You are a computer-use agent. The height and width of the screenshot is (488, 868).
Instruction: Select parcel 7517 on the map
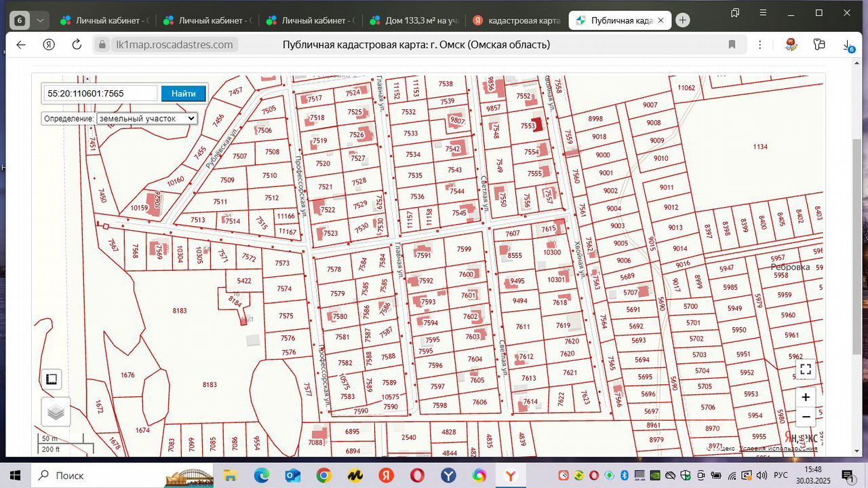315,99
